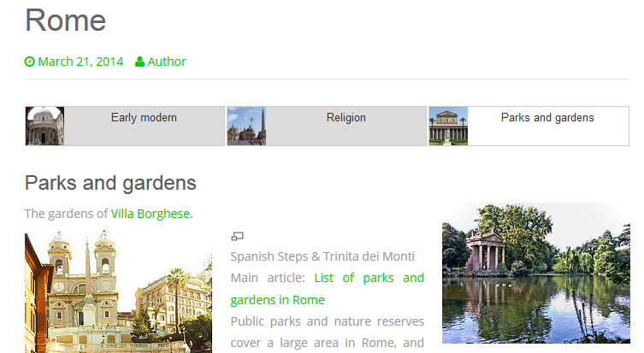Viewport: 644px width, 353px height.
Task: Switch to the Early modern tab
Action: coord(125,126)
